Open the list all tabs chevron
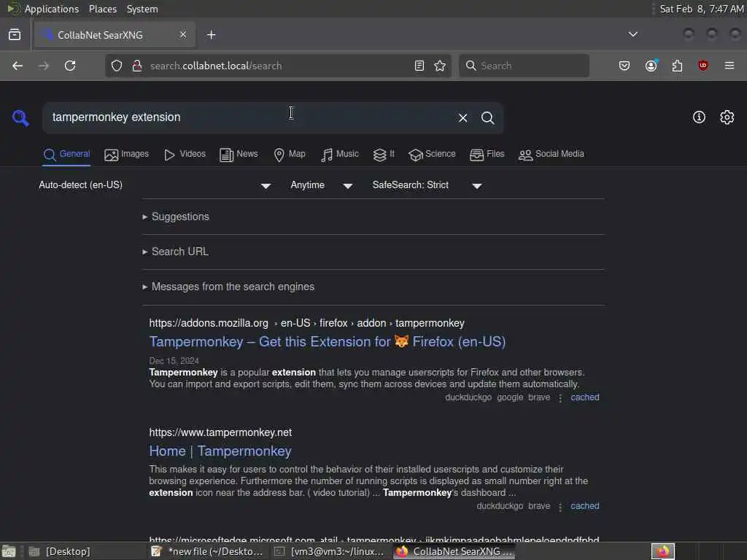The width and height of the screenshot is (747, 560). point(632,34)
